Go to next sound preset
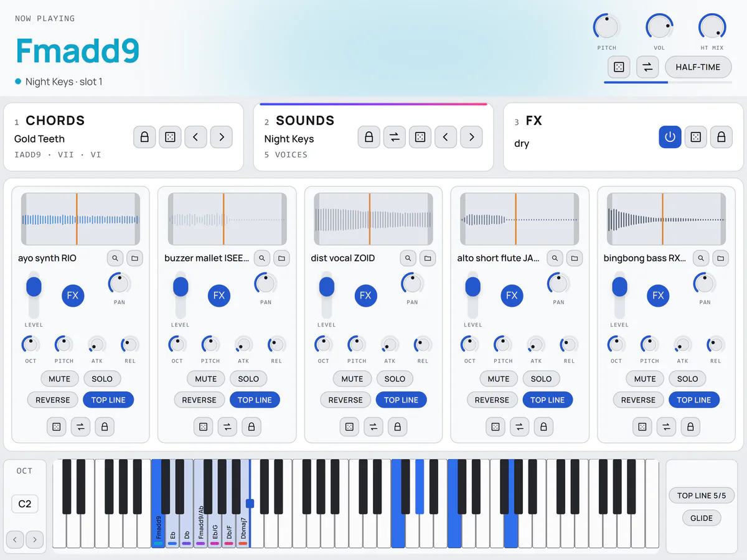The height and width of the screenshot is (560, 747). (471, 137)
